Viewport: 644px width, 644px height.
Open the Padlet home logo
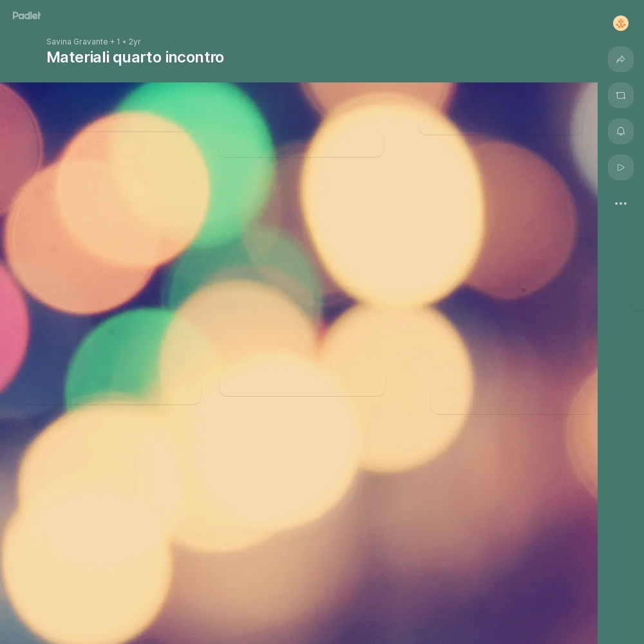tap(26, 15)
